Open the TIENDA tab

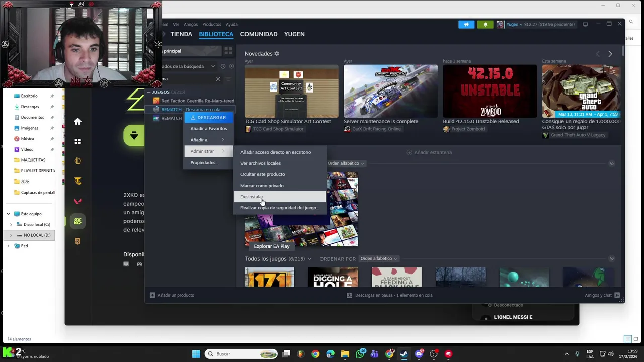[181, 34]
